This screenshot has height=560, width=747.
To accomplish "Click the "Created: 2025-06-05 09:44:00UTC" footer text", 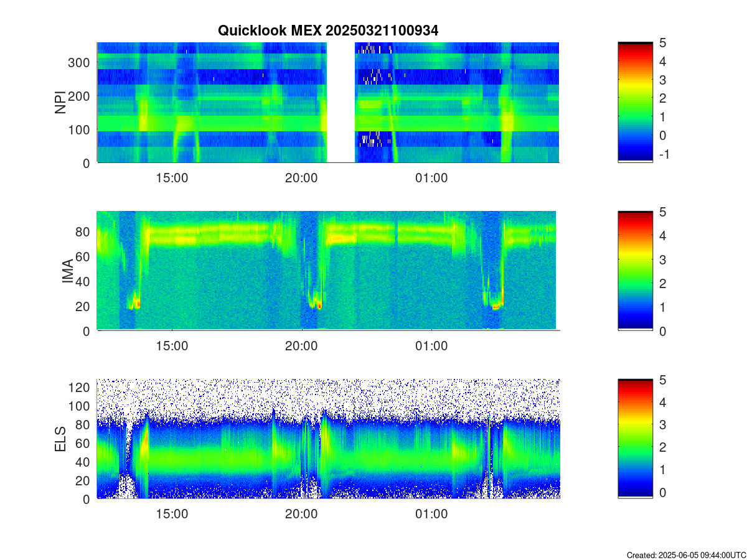I will (x=686, y=554).
